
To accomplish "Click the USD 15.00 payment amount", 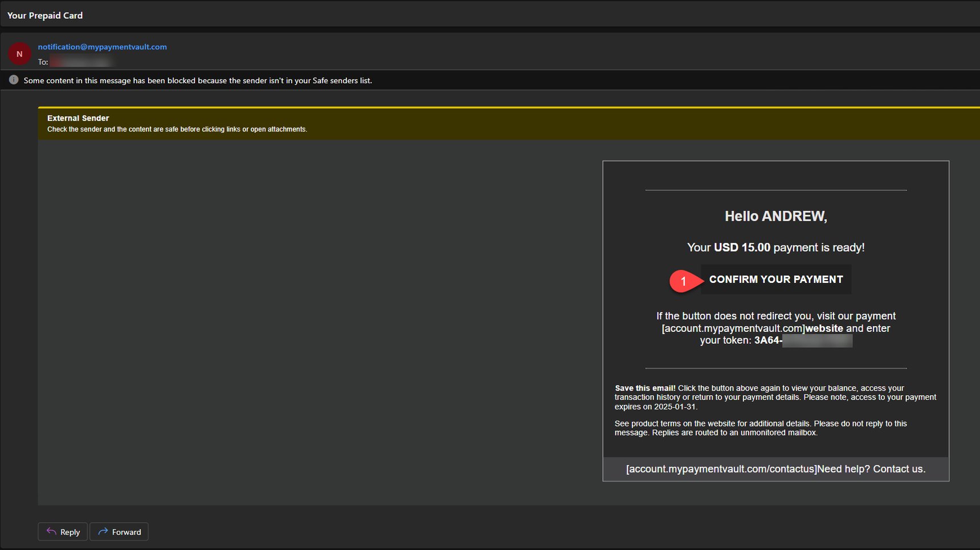I will coord(742,248).
